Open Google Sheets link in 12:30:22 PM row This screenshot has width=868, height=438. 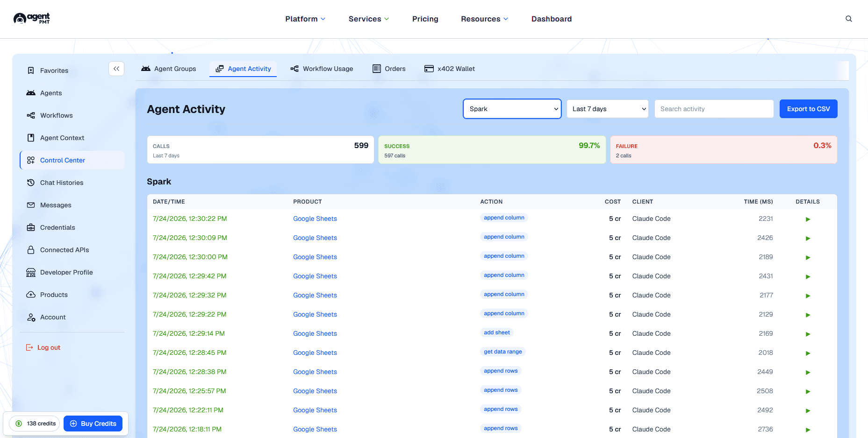pyautogui.click(x=315, y=219)
